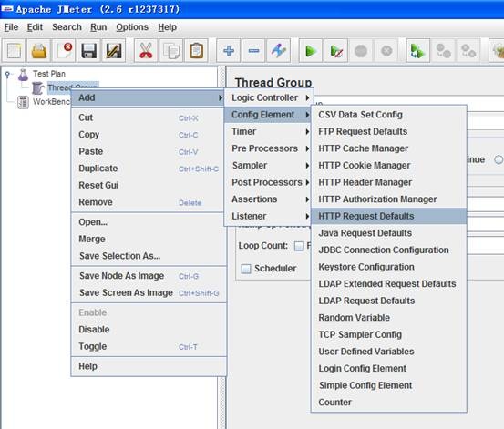Screen dimensions: 504x429
Task: Expand the Post Processors submenu
Action: click(x=268, y=182)
